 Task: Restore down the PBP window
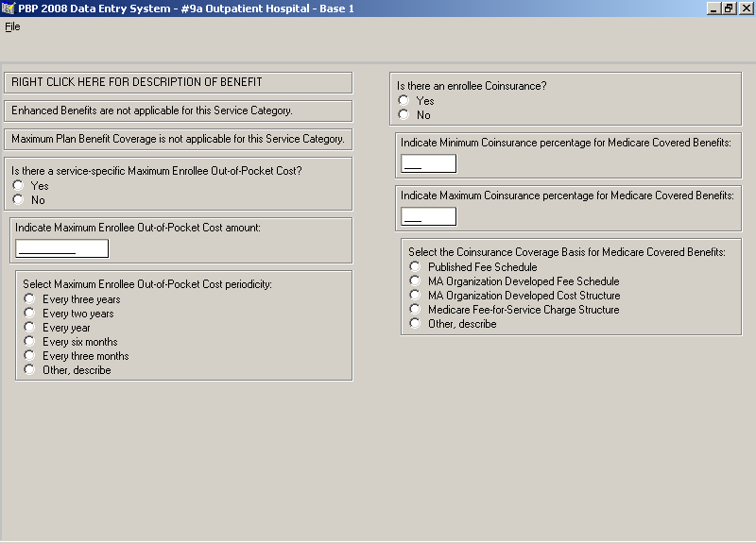[x=729, y=8]
